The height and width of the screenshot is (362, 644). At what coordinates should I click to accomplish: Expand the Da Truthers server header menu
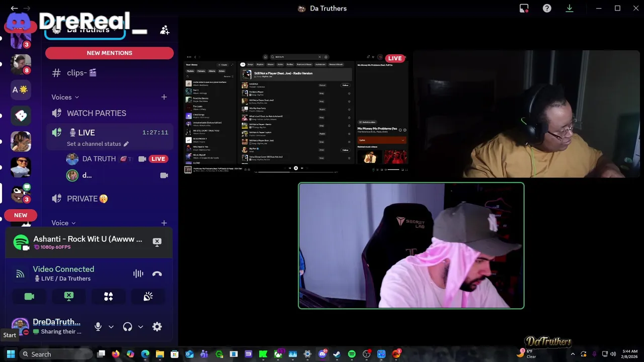pyautogui.click(x=85, y=30)
